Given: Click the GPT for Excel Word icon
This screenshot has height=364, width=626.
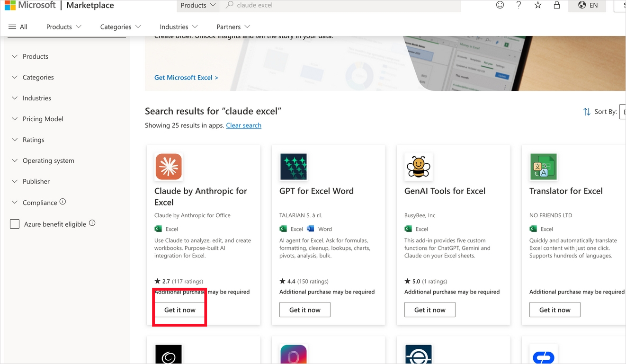Looking at the screenshot, I should 294,167.
